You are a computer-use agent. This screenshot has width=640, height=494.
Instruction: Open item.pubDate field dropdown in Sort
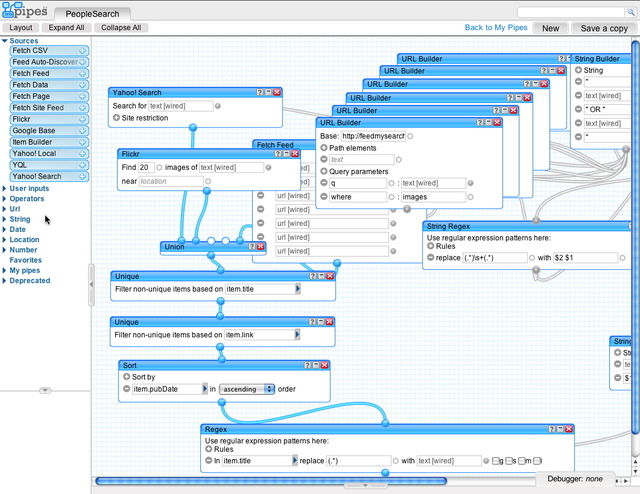click(x=205, y=389)
